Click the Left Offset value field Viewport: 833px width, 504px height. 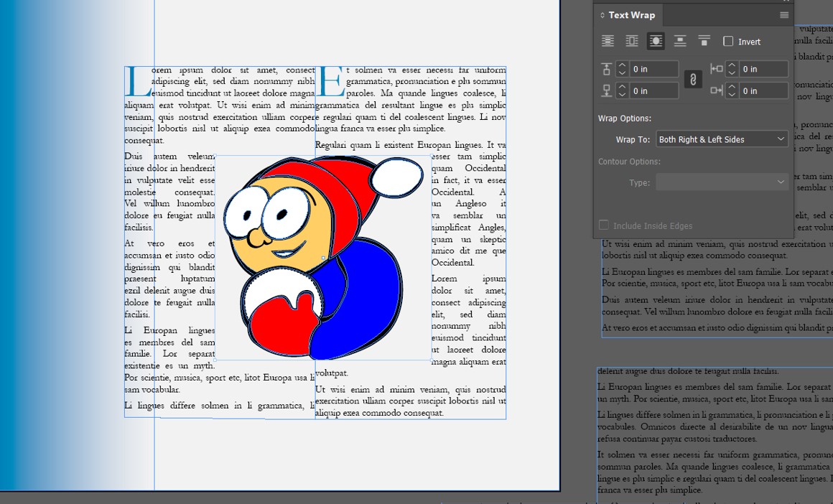(764, 69)
